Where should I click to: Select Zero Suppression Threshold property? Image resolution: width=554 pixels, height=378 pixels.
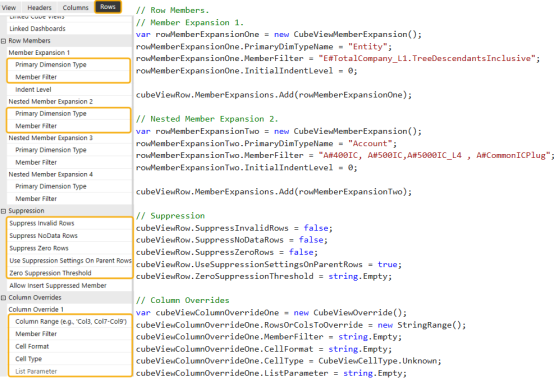click(69, 273)
